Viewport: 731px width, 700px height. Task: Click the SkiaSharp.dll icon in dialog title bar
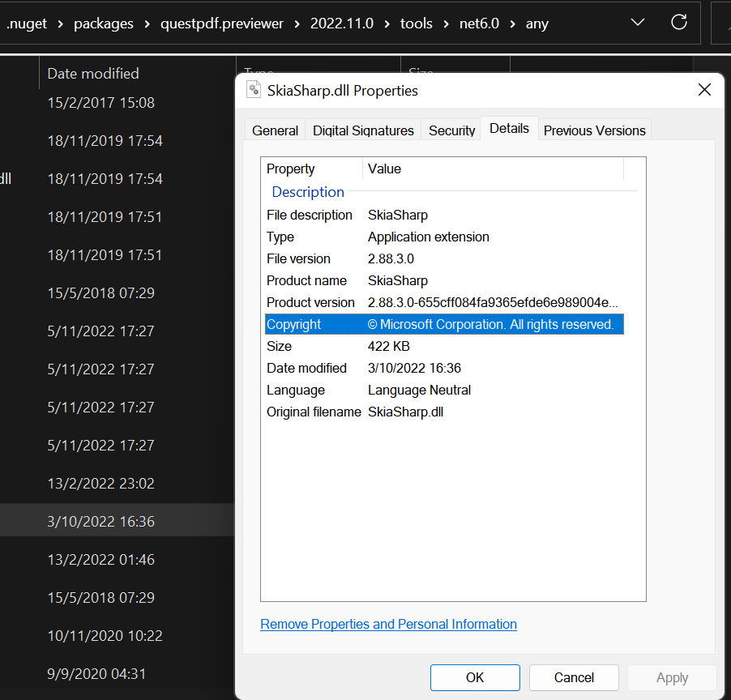click(253, 89)
